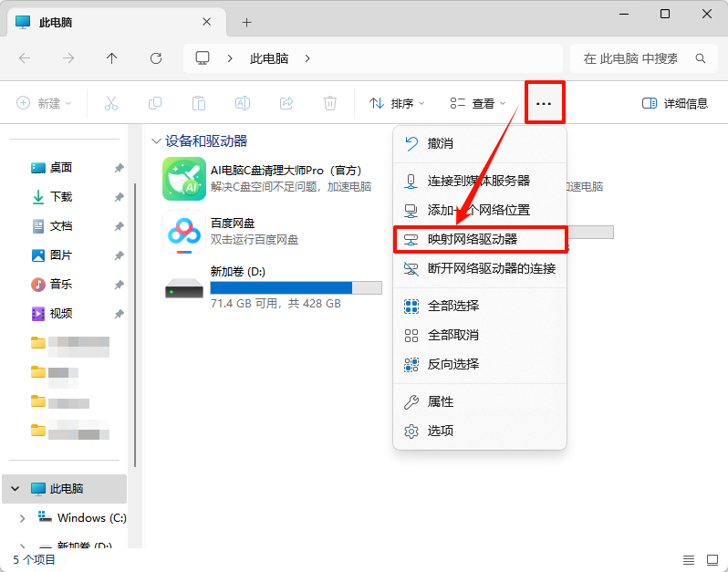728x572 pixels.
Task: Switch to details list view icon in status bar
Action: (x=689, y=560)
